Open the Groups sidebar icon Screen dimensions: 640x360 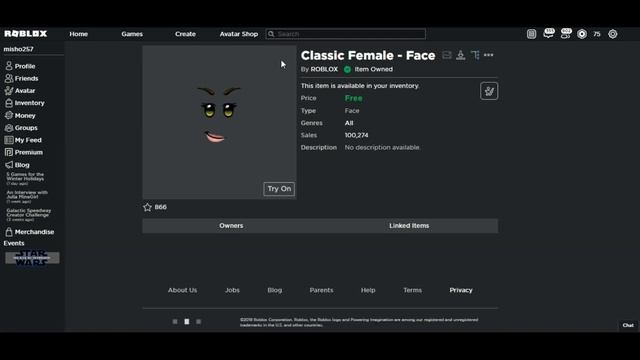click(x=9, y=128)
